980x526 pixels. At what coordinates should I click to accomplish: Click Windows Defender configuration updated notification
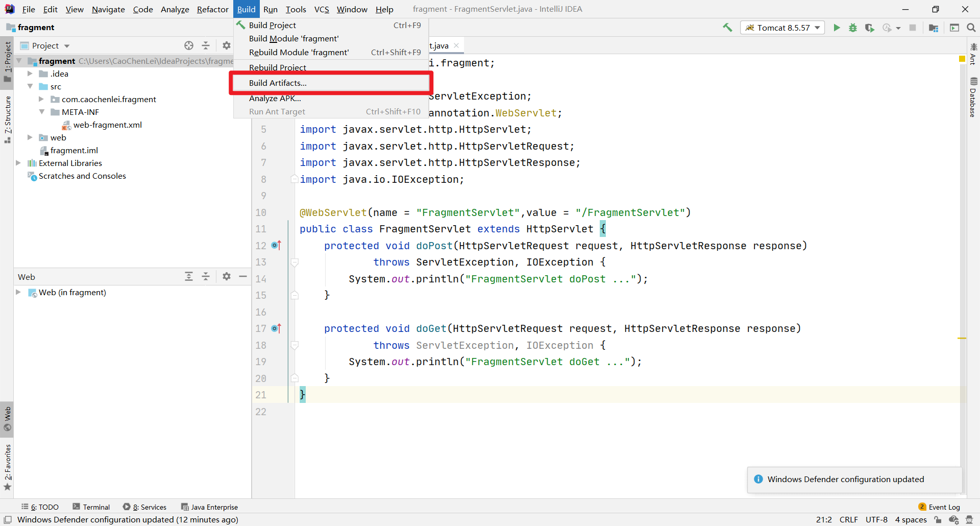point(854,479)
